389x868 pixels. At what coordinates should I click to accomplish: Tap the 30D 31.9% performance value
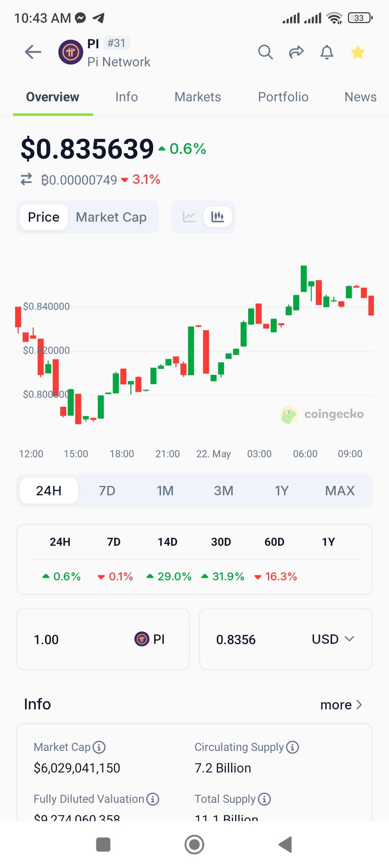tap(223, 576)
